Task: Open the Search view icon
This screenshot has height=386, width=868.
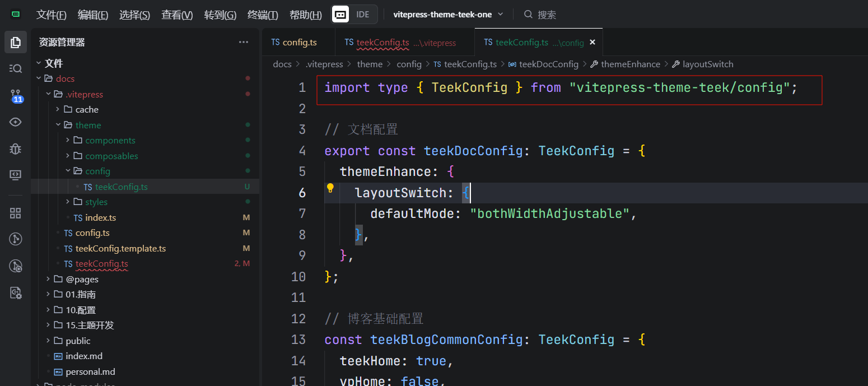Action: pyautogui.click(x=16, y=68)
